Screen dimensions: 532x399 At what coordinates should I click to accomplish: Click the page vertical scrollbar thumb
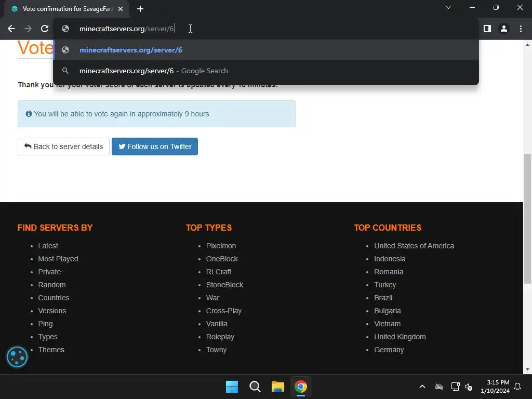coord(527,219)
